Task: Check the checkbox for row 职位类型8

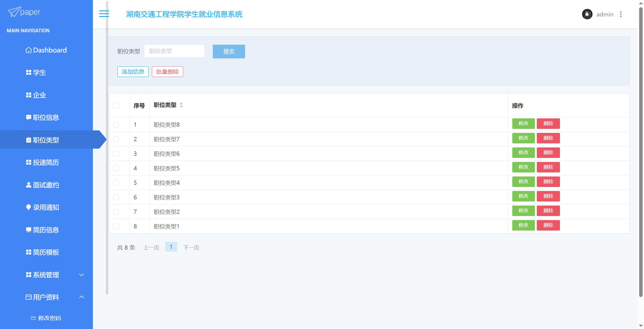Action: [116, 125]
